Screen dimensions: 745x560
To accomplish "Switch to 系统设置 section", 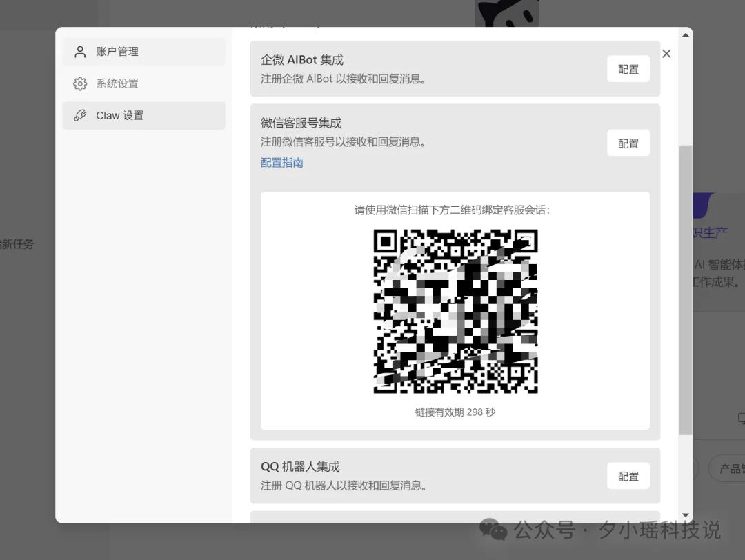I will [x=119, y=83].
